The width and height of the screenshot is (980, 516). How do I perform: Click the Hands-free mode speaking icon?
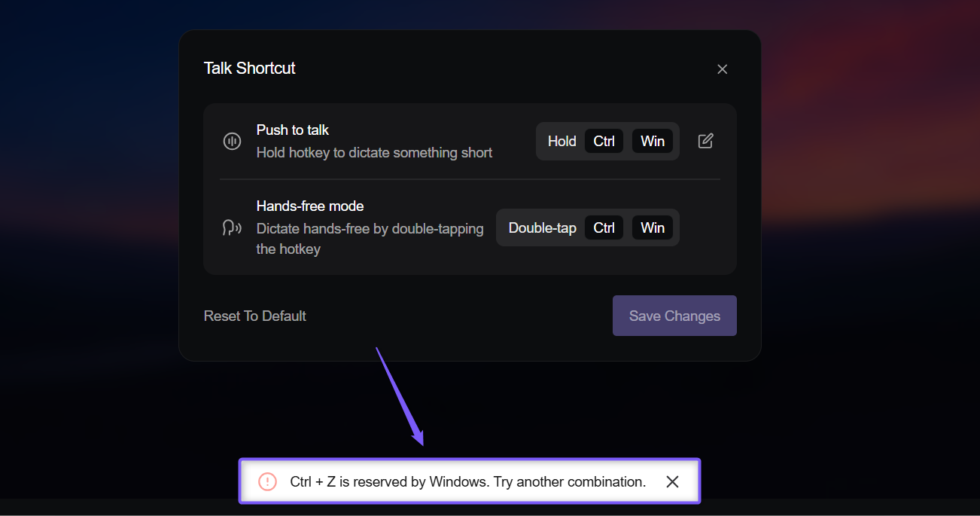(x=232, y=227)
